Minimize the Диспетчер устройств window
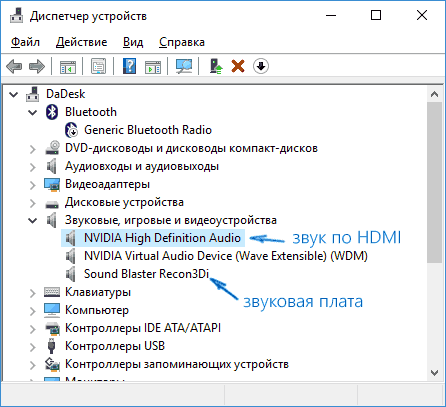Image resolution: width=446 pixels, height=407 pixels. pyautogui.click(x=331, y=15)
